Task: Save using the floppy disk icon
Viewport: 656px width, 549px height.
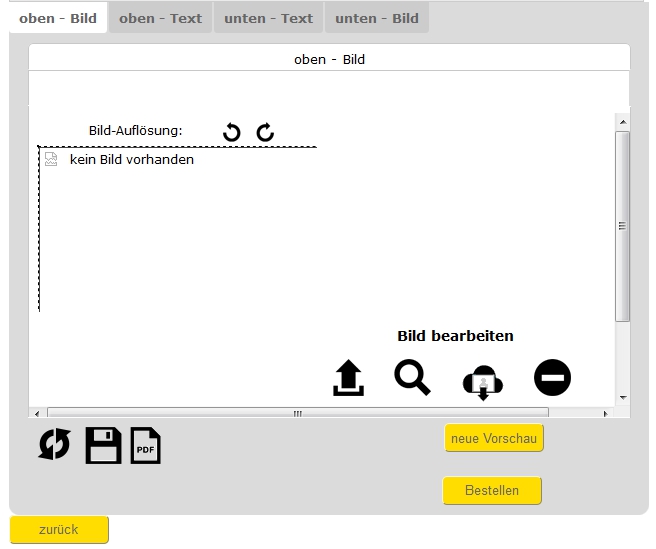Action: (103, 445)
